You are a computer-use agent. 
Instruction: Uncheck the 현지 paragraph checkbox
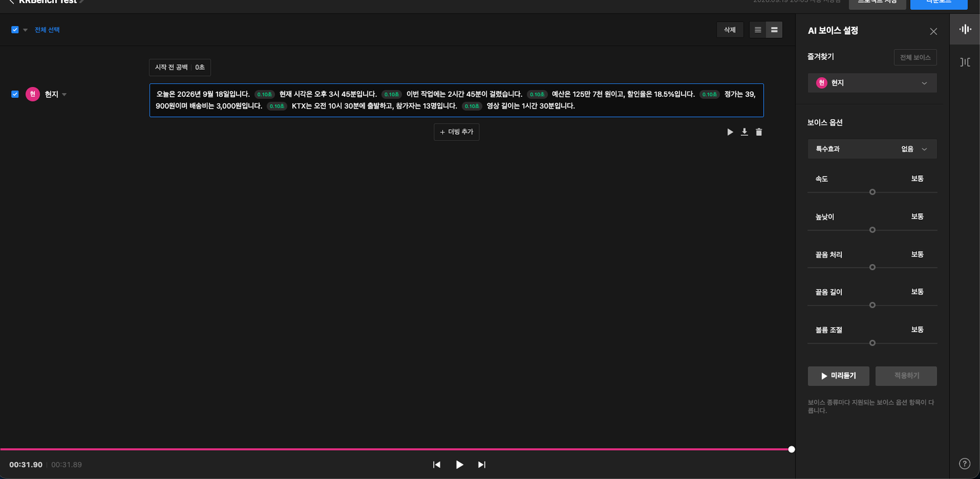[x=15, y=94]
